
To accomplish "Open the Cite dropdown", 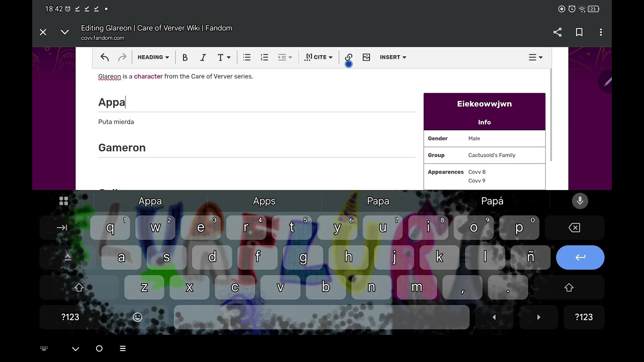I will click(x=318, y=57).
